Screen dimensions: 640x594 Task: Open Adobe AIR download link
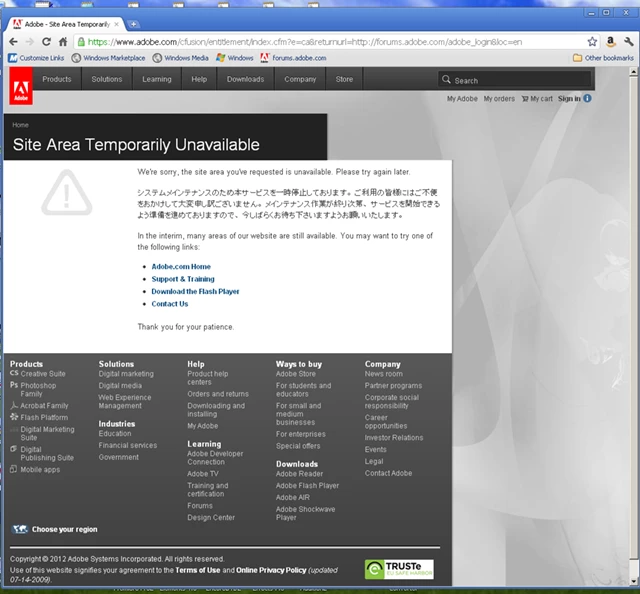(x=293, y=497)
